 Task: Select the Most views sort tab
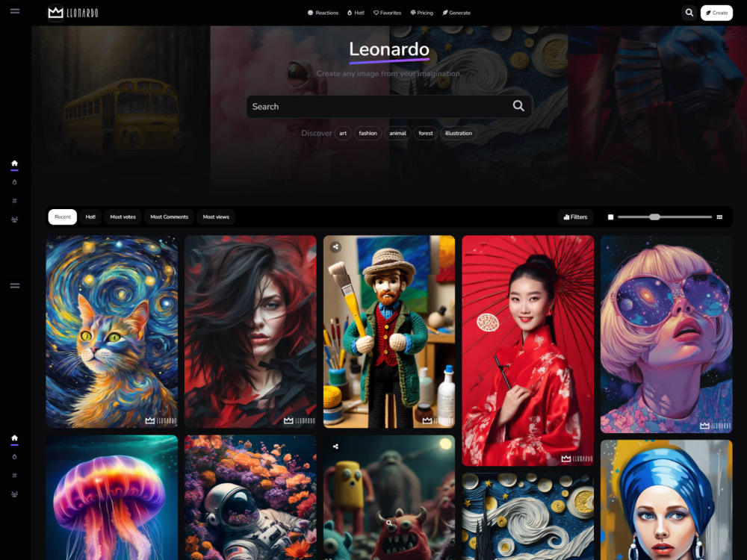point(216,217)
